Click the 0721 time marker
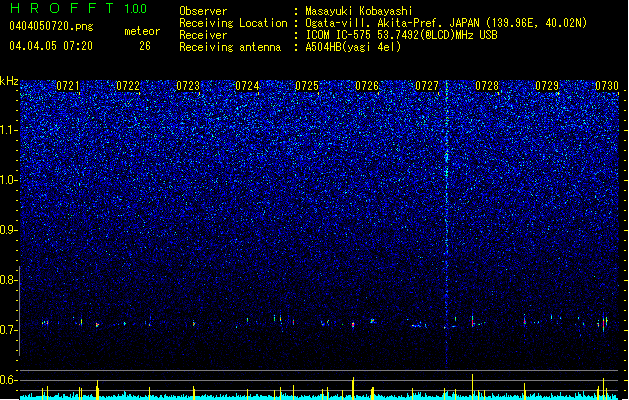Viewport: 629px width, 400px height. pyautogui.click(x=68, y=85)
